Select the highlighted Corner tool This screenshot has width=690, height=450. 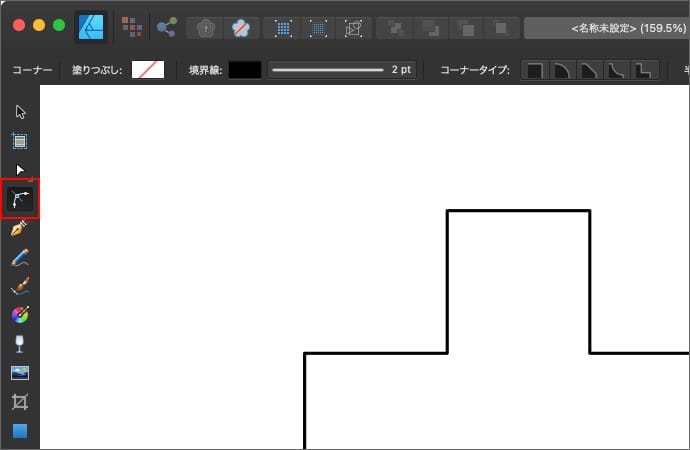20,199
